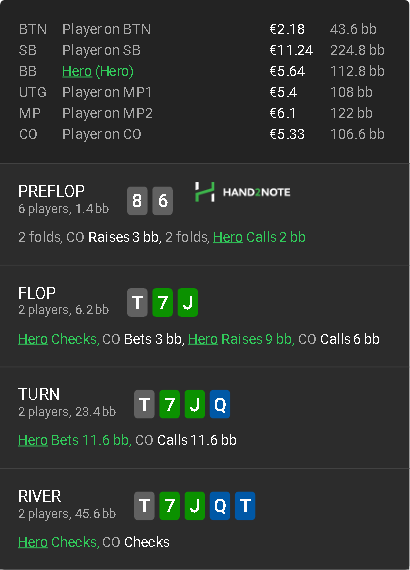Select the hero's 8 hole card
Screen dimensions: 410x570
tap(137, 201)
